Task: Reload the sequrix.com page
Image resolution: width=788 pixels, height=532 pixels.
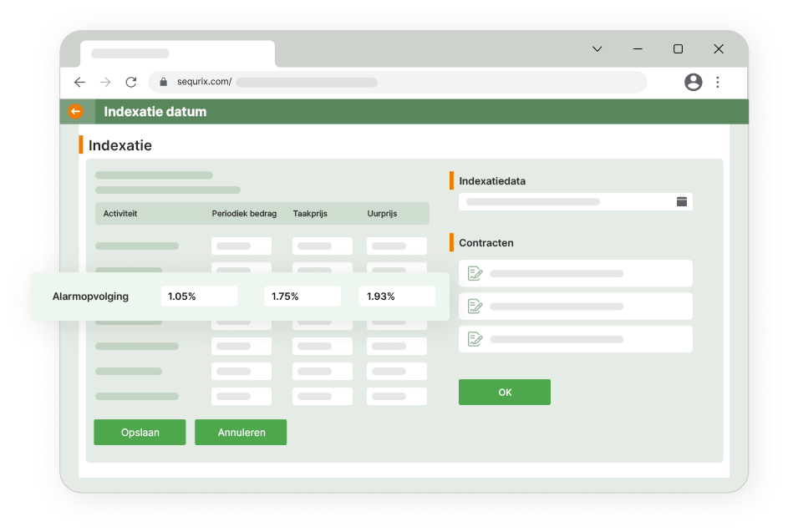Action: 130,82
